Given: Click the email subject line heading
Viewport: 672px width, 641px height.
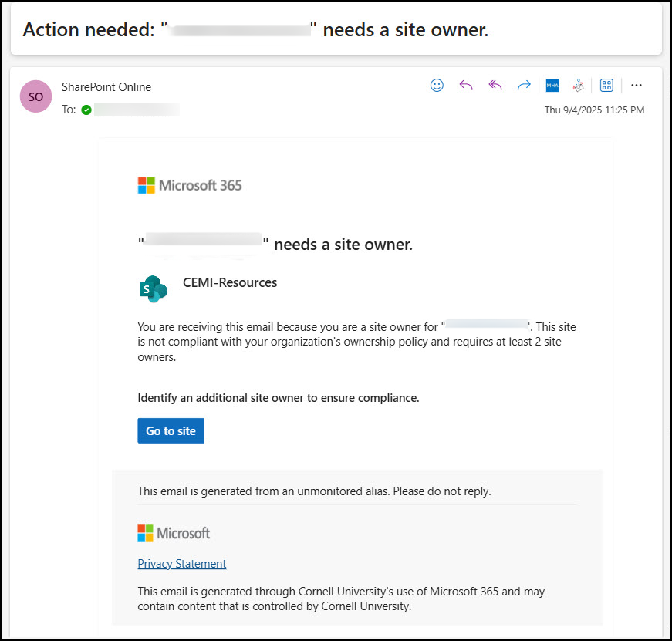Looking at the screenshot, I should (x=255, y=30).
